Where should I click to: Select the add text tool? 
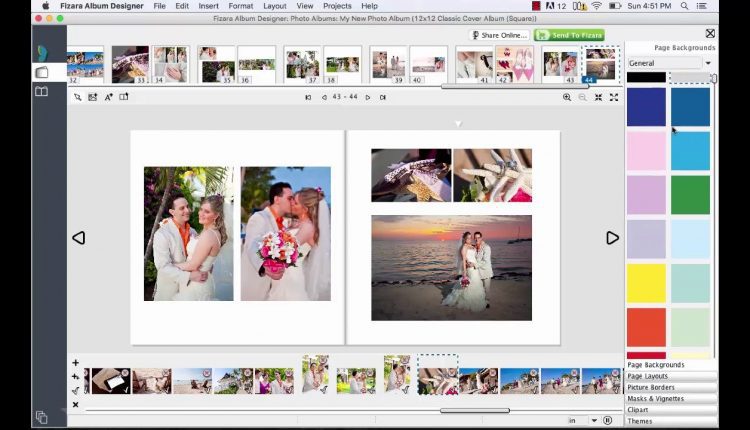[108, 97]
